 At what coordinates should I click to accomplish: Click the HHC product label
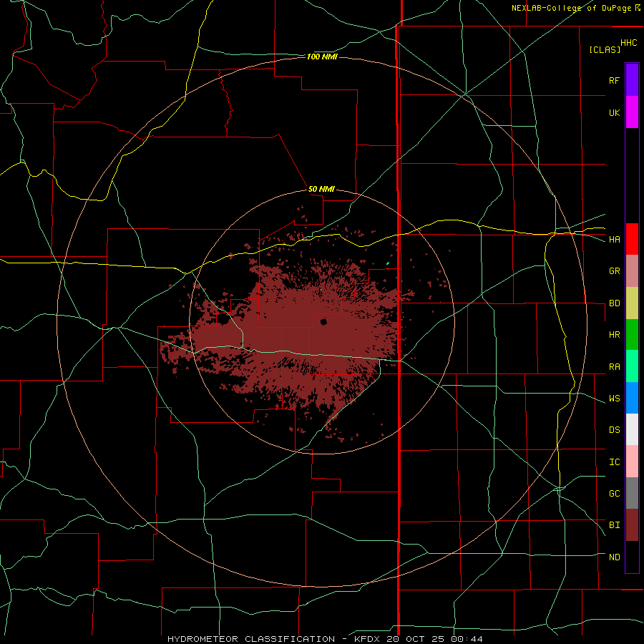pos(628,43)
